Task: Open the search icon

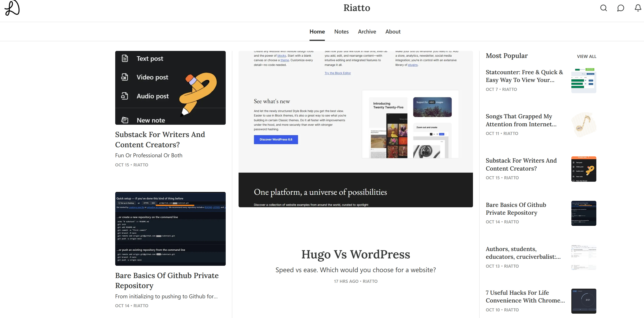Action: click(604, 8)
